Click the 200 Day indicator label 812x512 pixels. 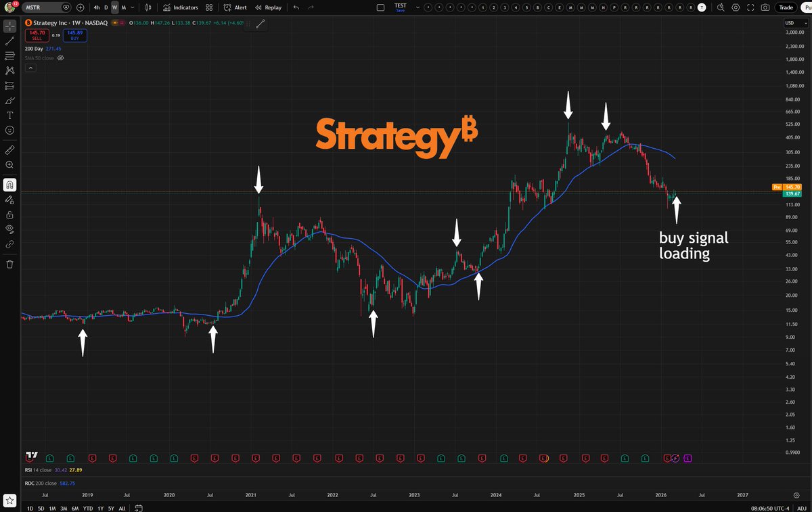click(34, 49)
